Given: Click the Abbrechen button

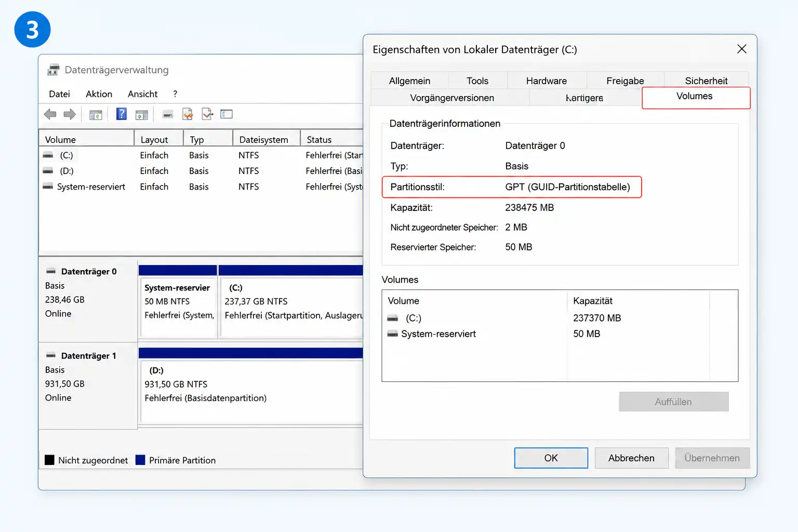Looking at the screenshot, I should (x=631, y=458).
